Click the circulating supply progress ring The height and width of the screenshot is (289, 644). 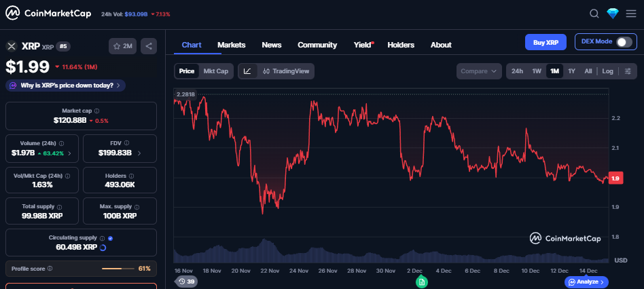coord(103,247)
